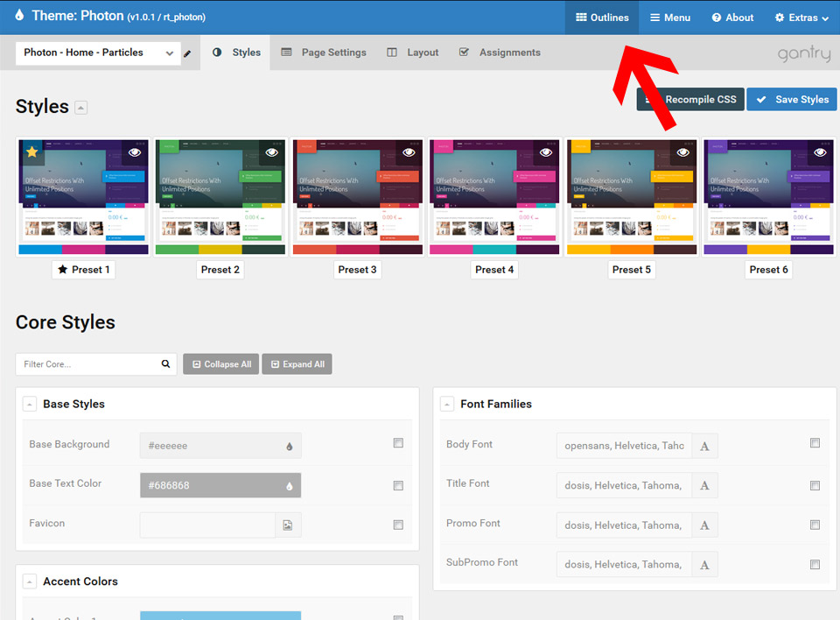Click the SubPromo Font dosis input field
840x620 pixels.
tap(624, 564)
